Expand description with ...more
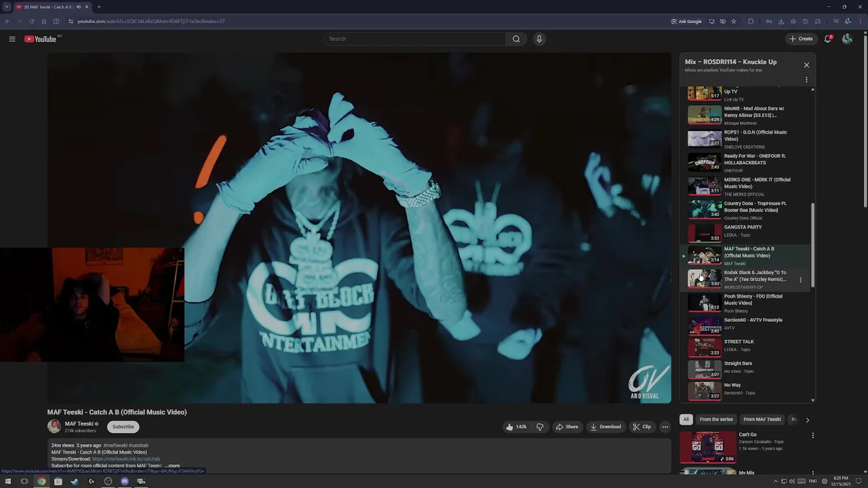868x488 pixels. coord(172,466)
